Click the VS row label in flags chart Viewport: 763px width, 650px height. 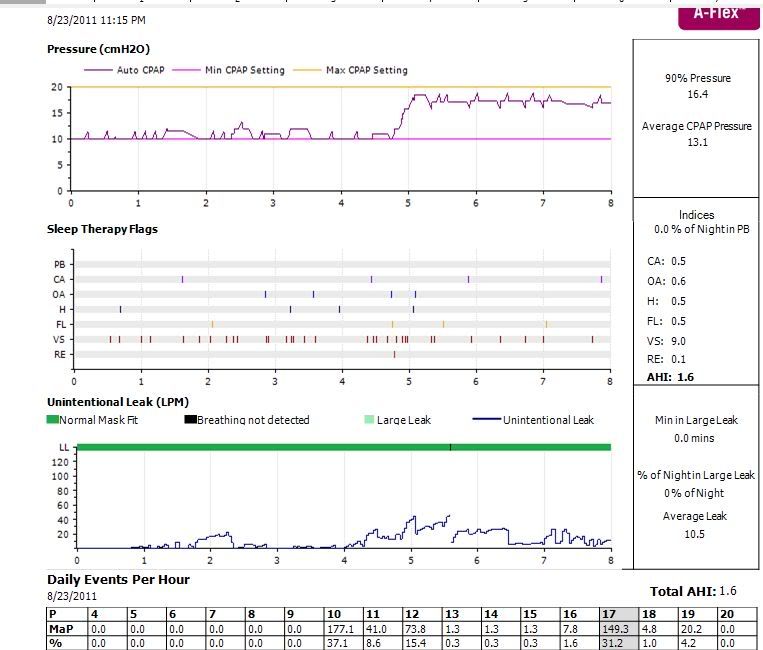pyautogui.click(x=59, y=339)
